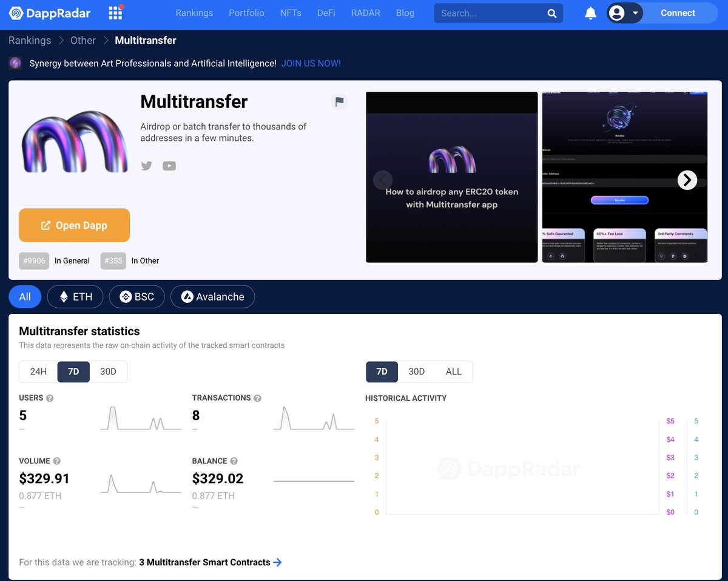Select the Avalanche chain filter
728x581 pixels.
coord(212,297)
